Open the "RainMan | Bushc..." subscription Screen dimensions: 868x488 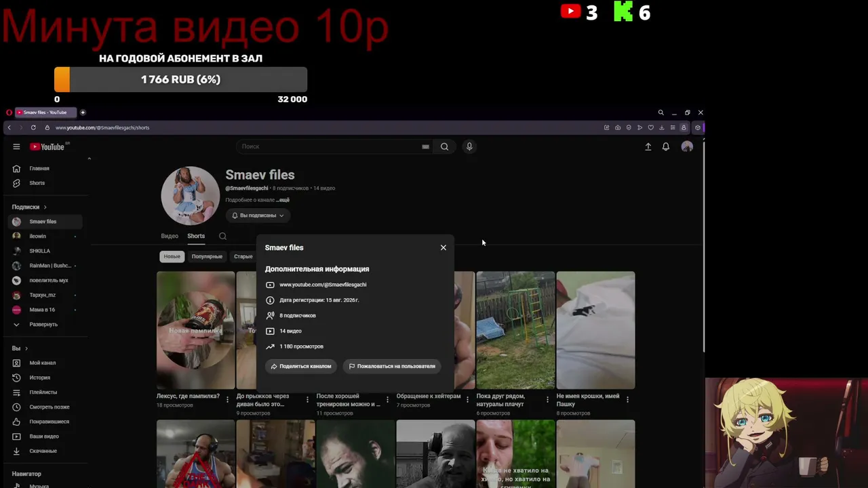[45, 266]
